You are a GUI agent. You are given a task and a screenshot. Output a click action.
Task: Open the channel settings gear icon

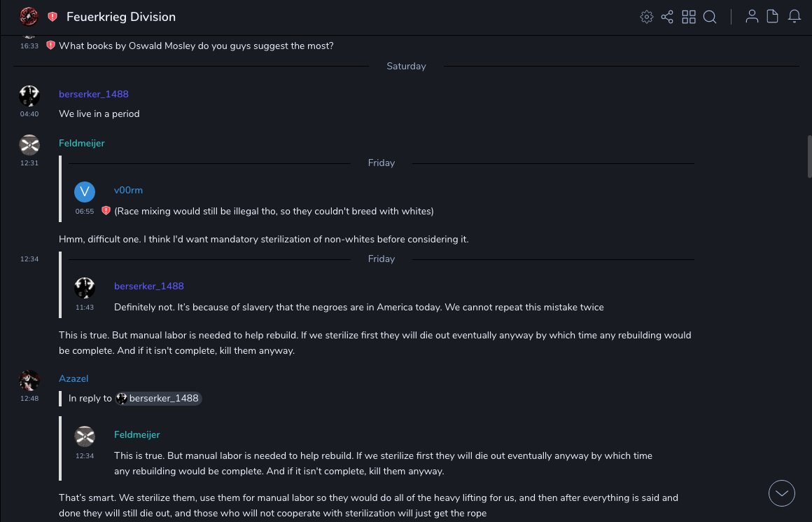tap(646, 17)
